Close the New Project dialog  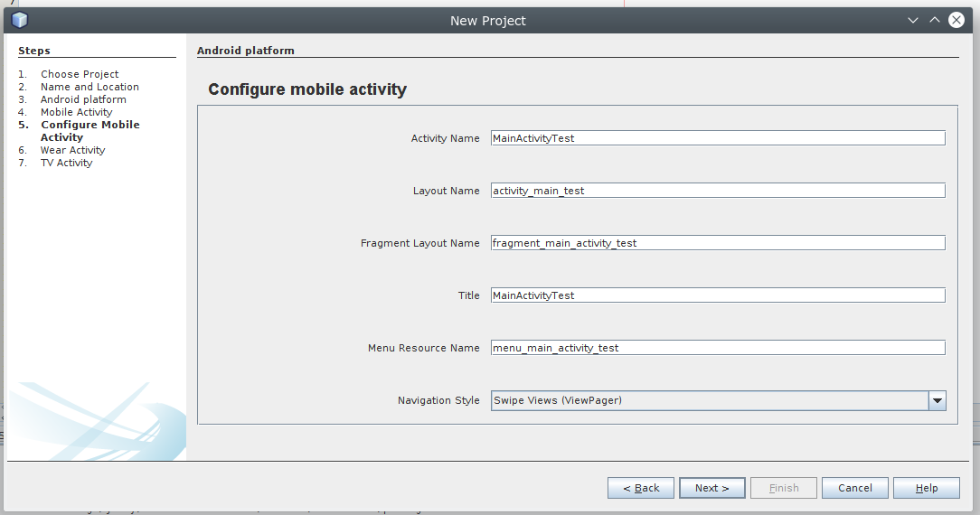956,20
